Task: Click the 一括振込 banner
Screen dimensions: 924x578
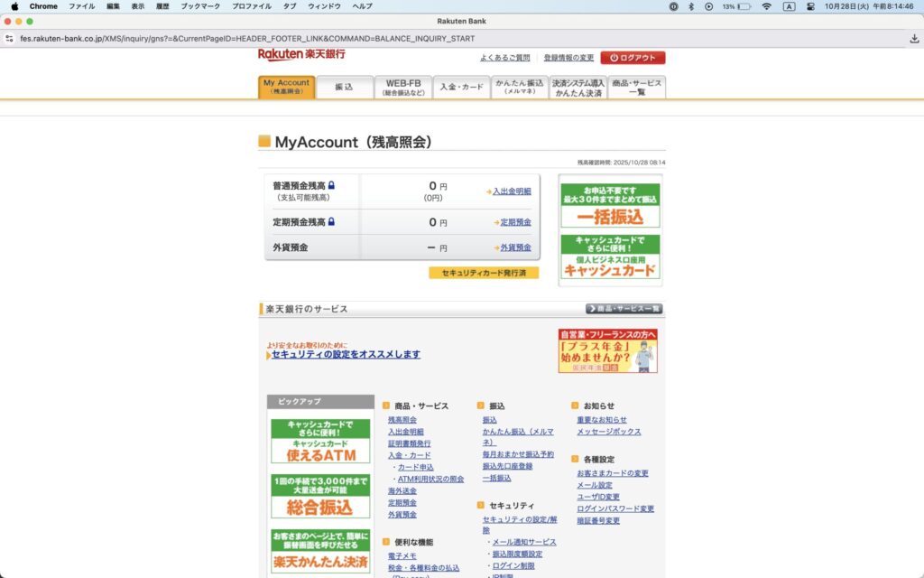Action: click(x=610, y=206)
